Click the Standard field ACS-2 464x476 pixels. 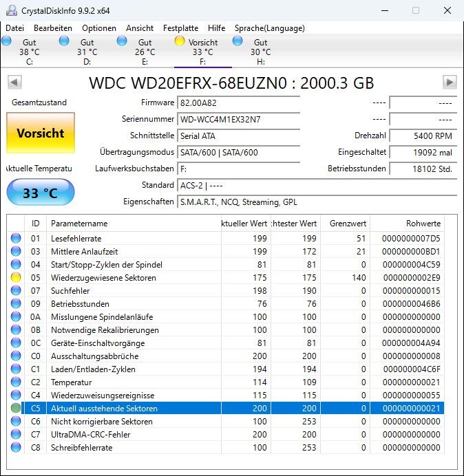(317, 186)
